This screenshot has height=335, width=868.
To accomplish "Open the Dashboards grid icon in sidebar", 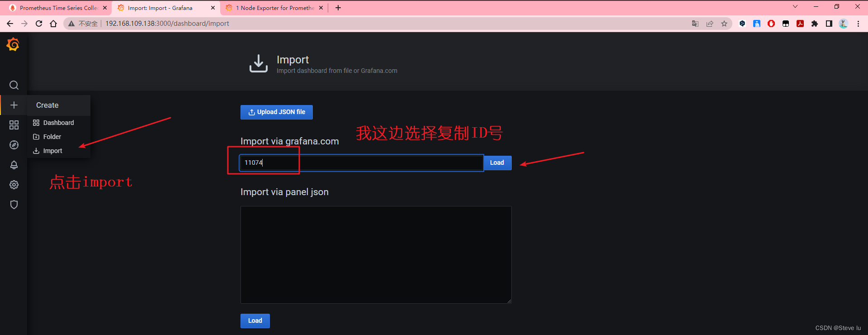I will pyautogui.click(x=14, y=125).
